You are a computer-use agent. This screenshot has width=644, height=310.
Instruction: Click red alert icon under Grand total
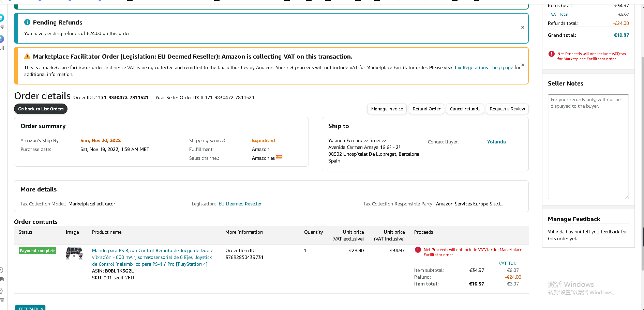coord(551,54)
